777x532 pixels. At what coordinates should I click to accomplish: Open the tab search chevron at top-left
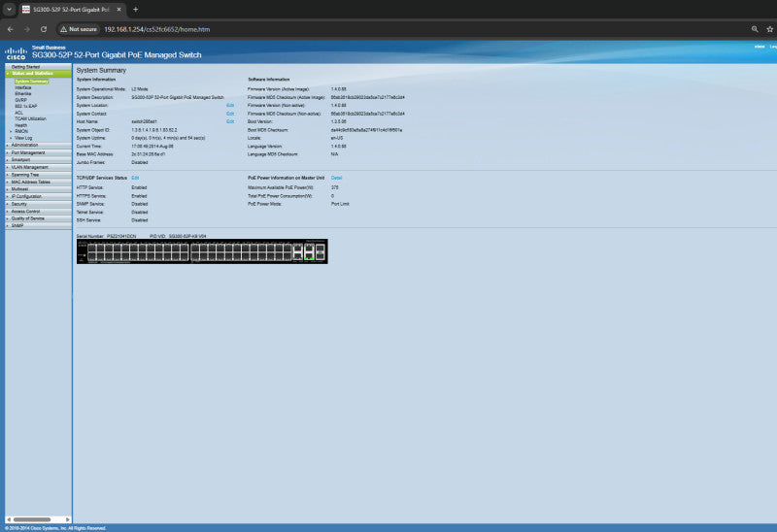(9, 10)
